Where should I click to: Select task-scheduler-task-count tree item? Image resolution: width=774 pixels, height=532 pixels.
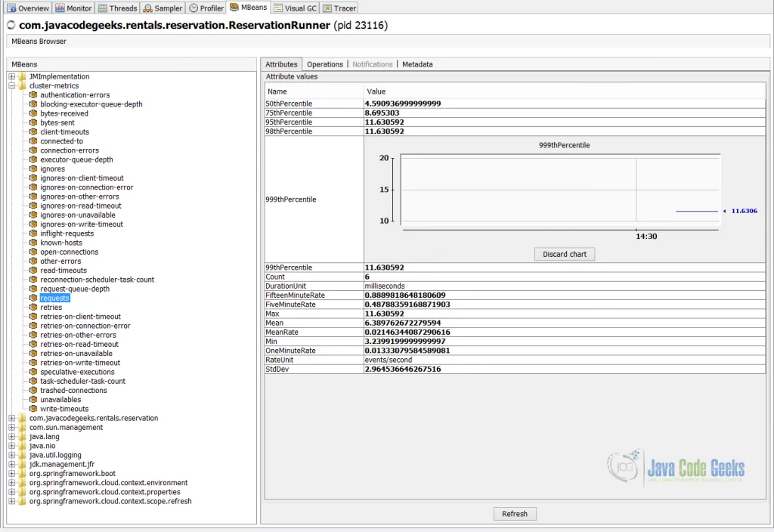pos(83,381)
